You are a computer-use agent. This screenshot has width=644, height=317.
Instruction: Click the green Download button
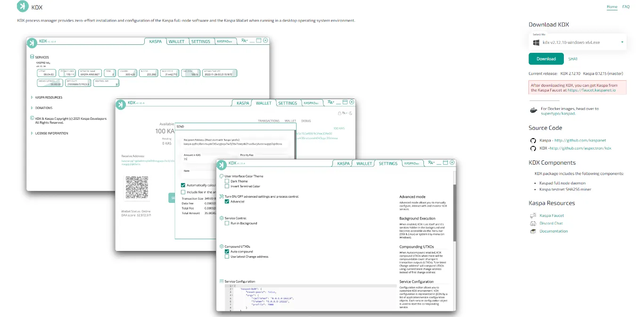click(x=546, y=59)
